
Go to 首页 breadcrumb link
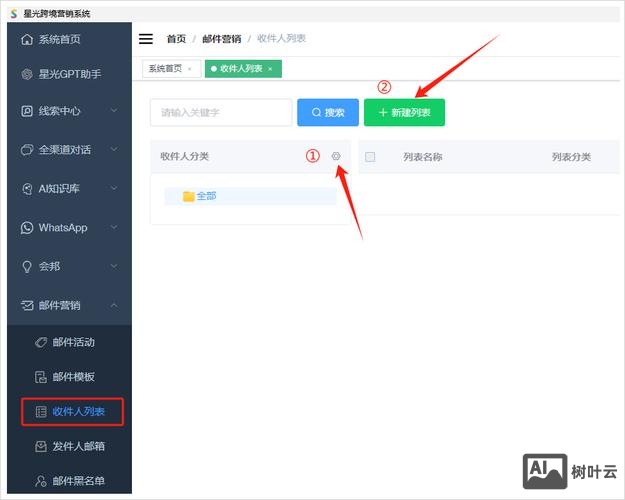coord(176,39)
